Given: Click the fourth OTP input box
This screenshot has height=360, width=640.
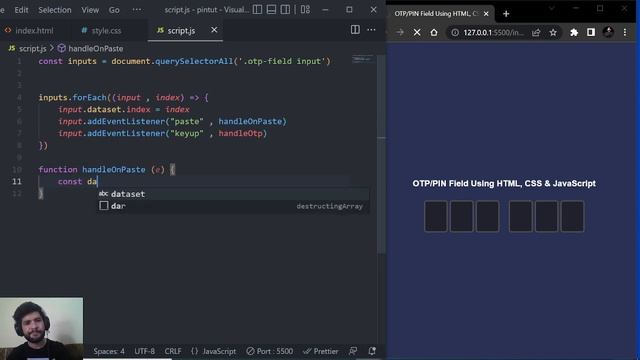Looking at the screenshot, I should [x=520, y=216].
